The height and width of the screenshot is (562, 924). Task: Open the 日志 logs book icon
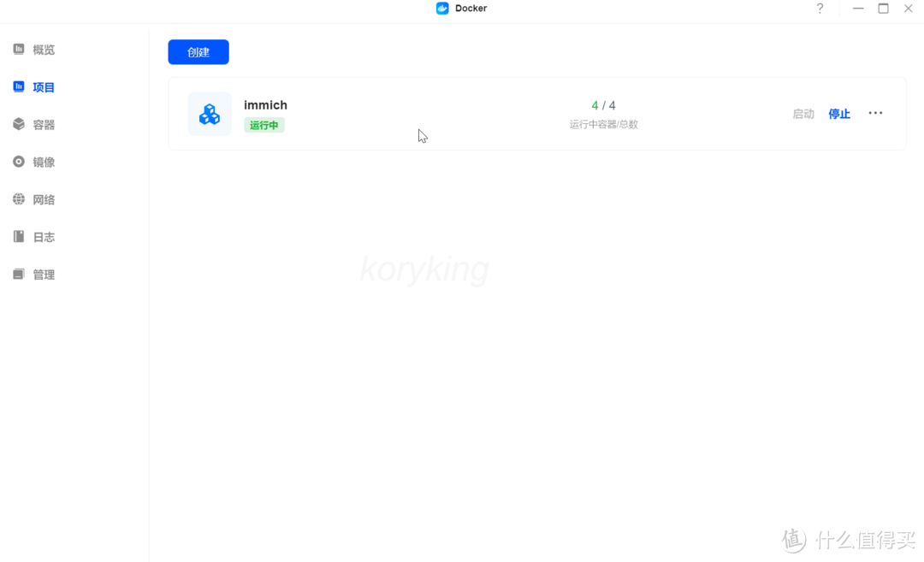pos(19,237)
